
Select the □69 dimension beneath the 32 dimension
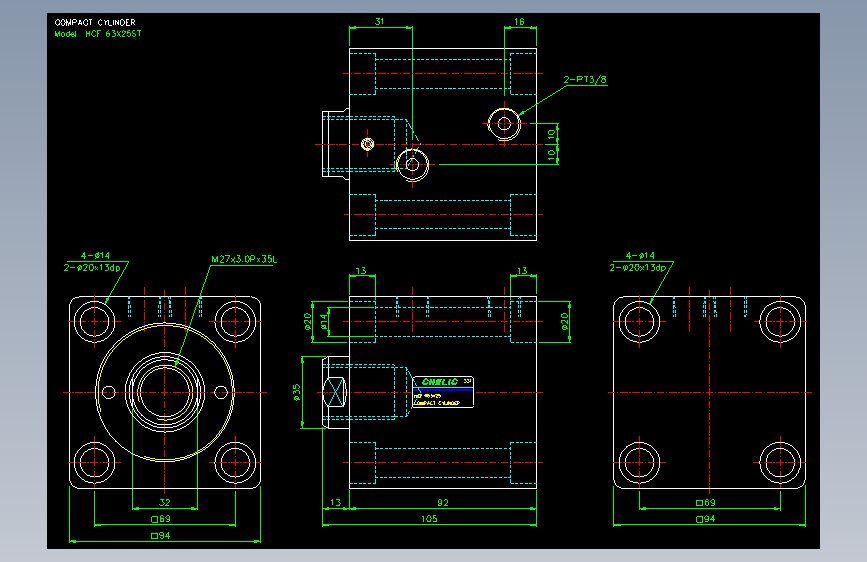click(161, 519)
